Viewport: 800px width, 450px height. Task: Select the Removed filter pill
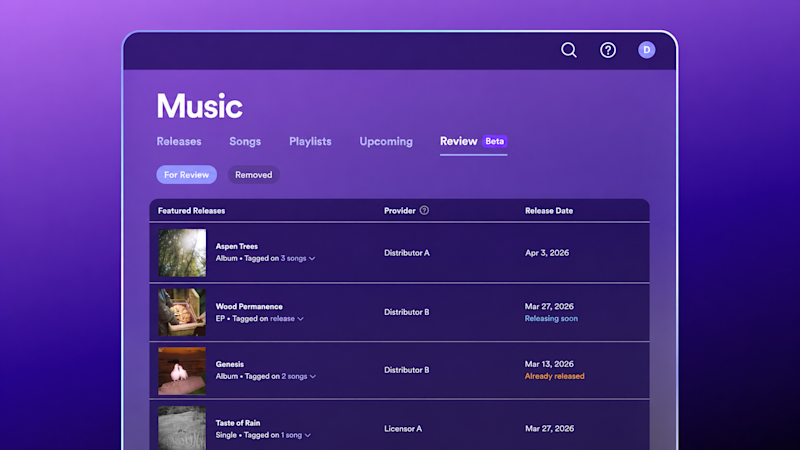(254, 174)
